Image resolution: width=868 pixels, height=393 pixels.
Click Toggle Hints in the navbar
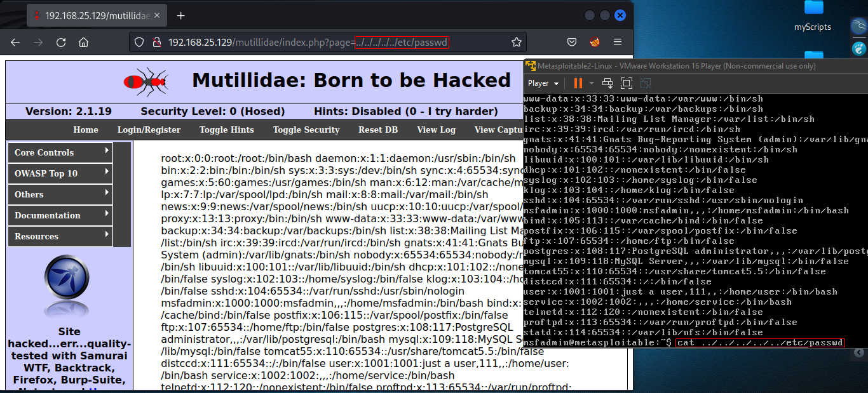[x=227, y=130]
